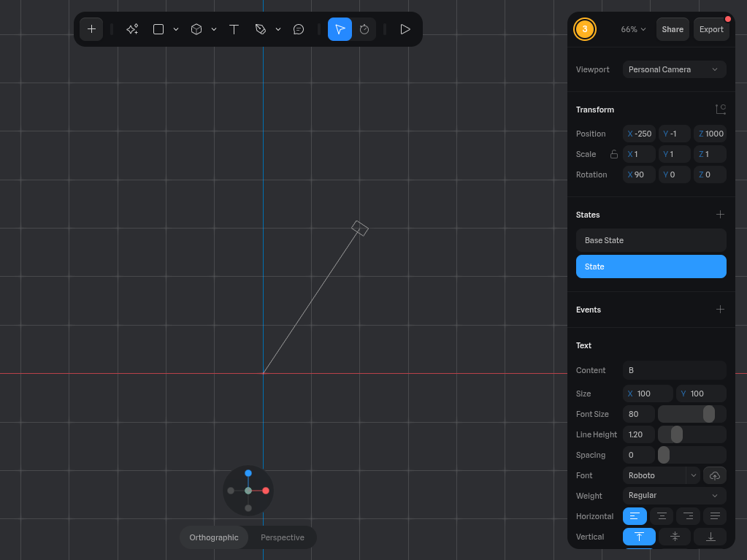The height and width of the screenshot is (560, 747).
Task: Open the AI generate sparkle tool
Action: tap(132, 29)
